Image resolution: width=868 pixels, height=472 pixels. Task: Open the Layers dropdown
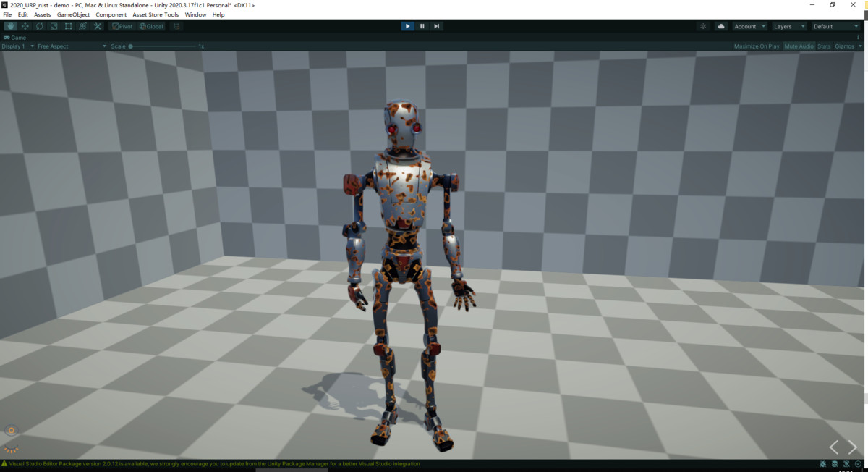(788, 25)
